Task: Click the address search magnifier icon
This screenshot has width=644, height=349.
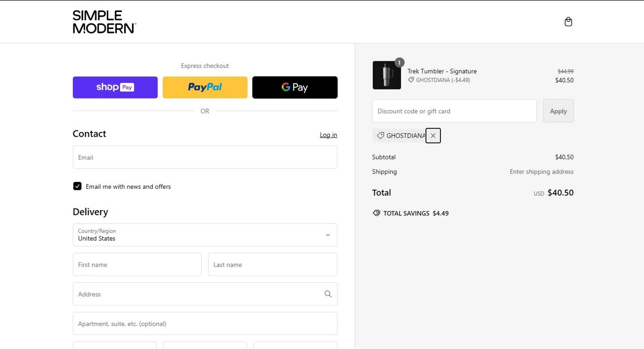Action: 328,294
